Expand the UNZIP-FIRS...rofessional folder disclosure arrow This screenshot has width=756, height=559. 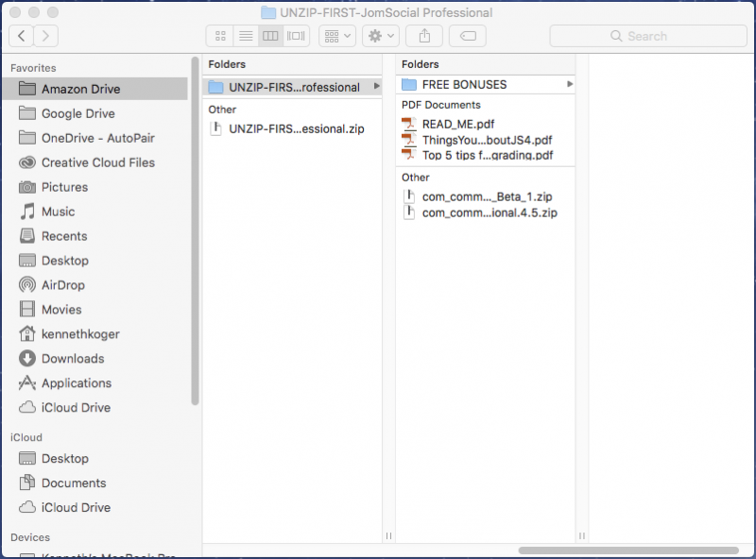(x=376, y=87)
